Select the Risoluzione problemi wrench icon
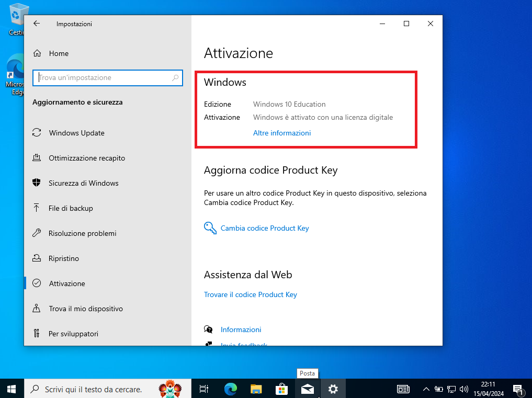The height and width of the screenshot is (398, 532). point(37,233)
